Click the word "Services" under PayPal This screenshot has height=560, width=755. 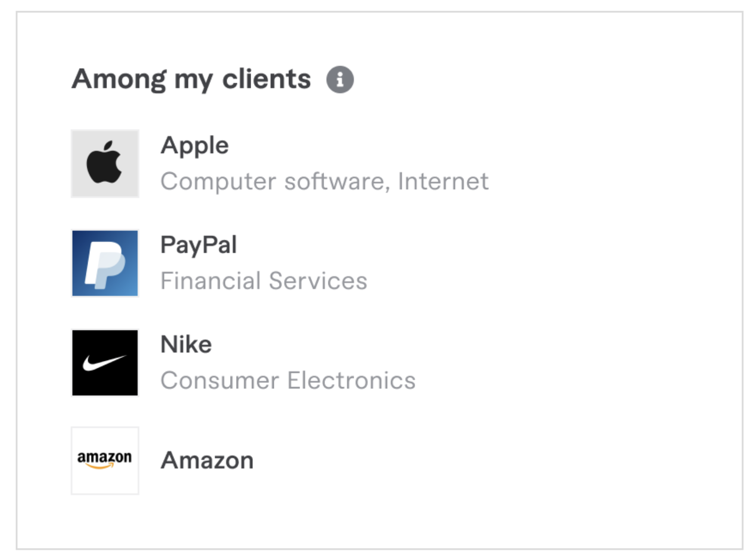point(318,281)
